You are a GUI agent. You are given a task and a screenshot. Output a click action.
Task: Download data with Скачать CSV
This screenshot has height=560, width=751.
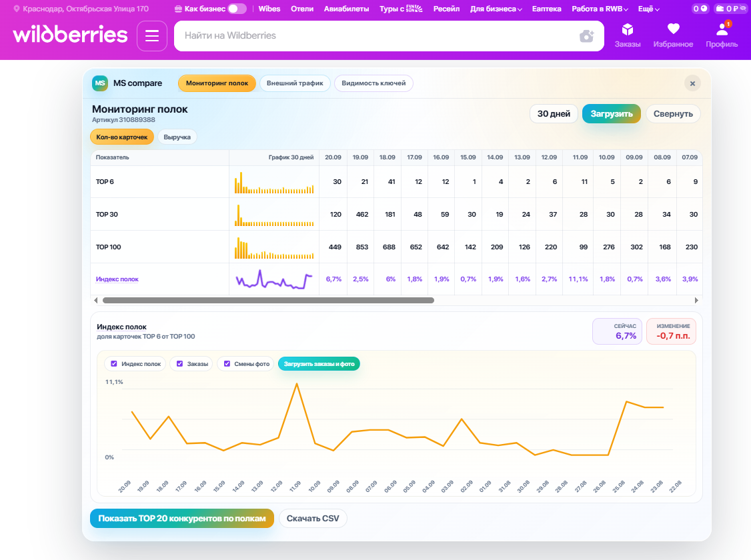point(313,519)
